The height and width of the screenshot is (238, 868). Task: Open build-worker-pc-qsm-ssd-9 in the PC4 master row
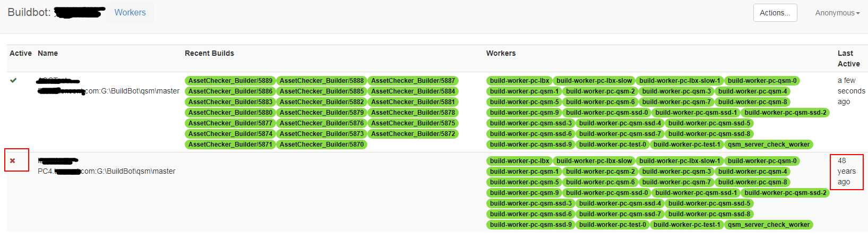(x=531, y=225)
